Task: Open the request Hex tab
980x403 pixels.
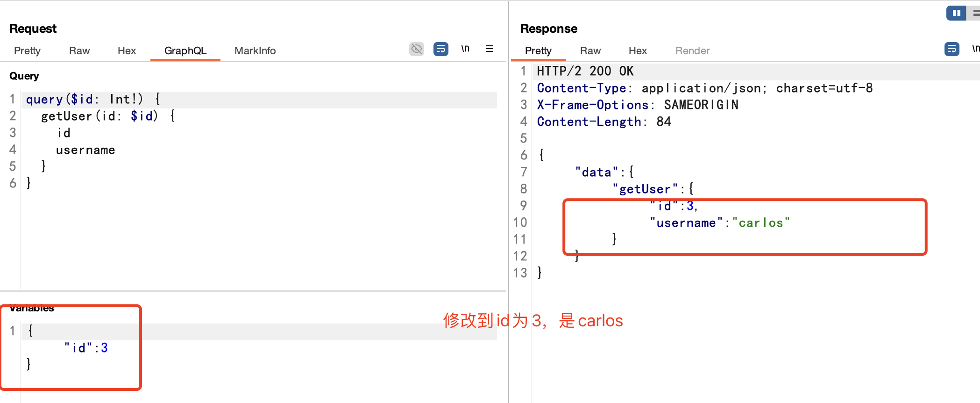Action: coord(127,51)
